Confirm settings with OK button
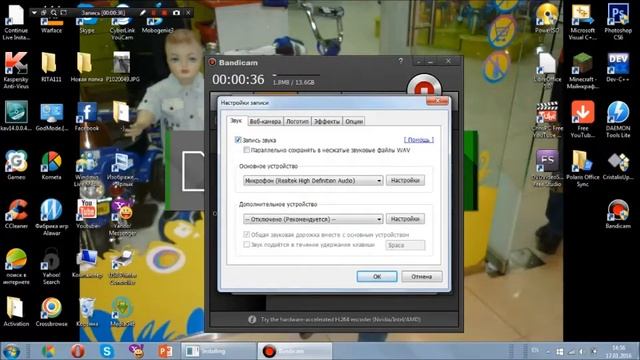The width and height of the screenshot is (640, 360). coord(377,276)
